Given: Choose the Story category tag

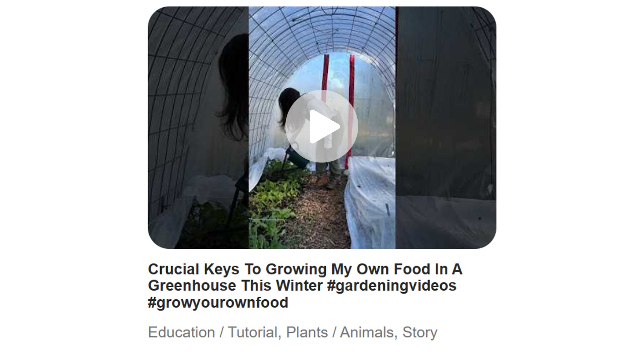Looking at the screenshot, I should click(420, 332).
